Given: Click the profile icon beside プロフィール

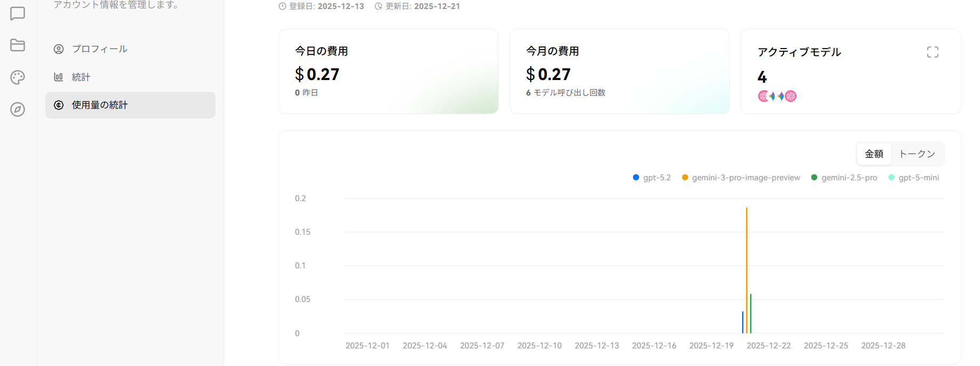Looking at the screenshot, I should point(59,49).
